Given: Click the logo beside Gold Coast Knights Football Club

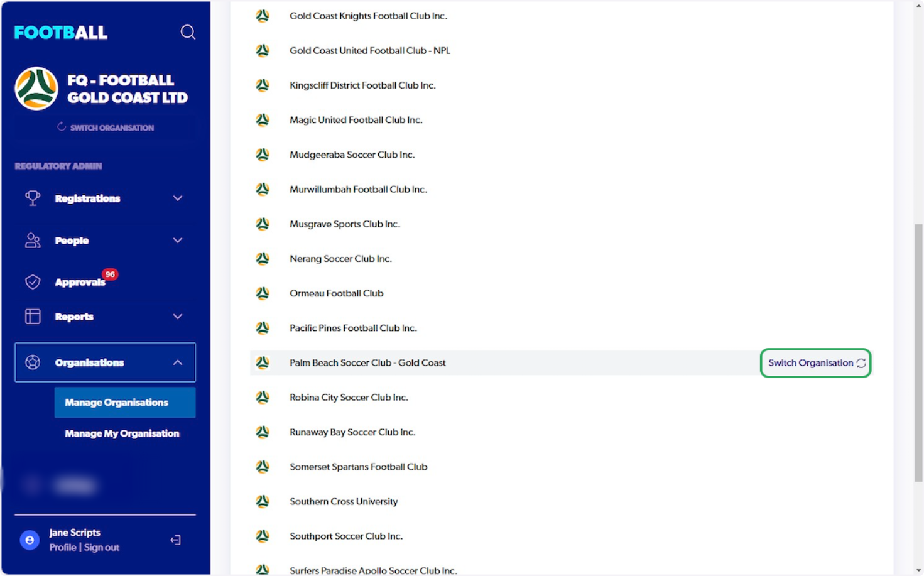Looking at the screenshot, I should tap(263, 16).
